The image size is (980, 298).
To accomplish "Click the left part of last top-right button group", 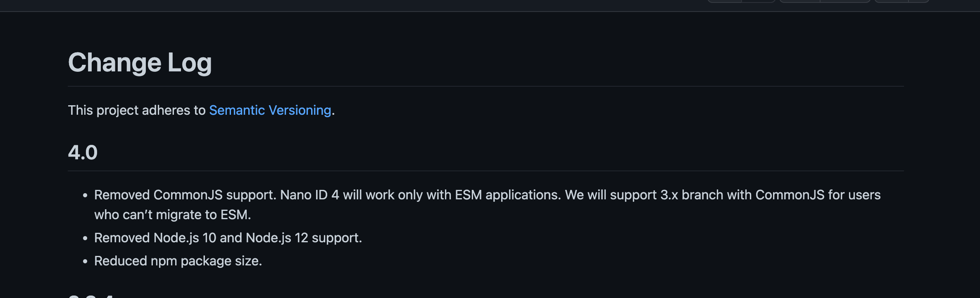I will pyautogui.click(x=892, y=1).
